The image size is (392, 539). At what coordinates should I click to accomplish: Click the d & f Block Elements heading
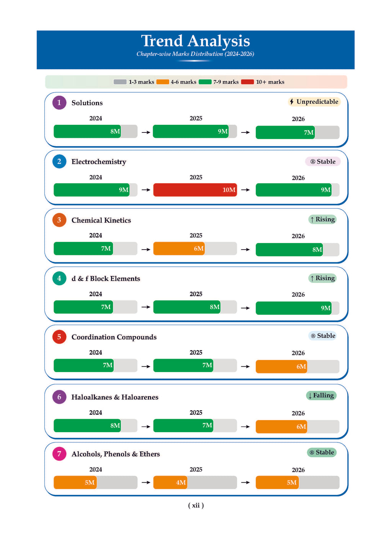tap(106, 279)
